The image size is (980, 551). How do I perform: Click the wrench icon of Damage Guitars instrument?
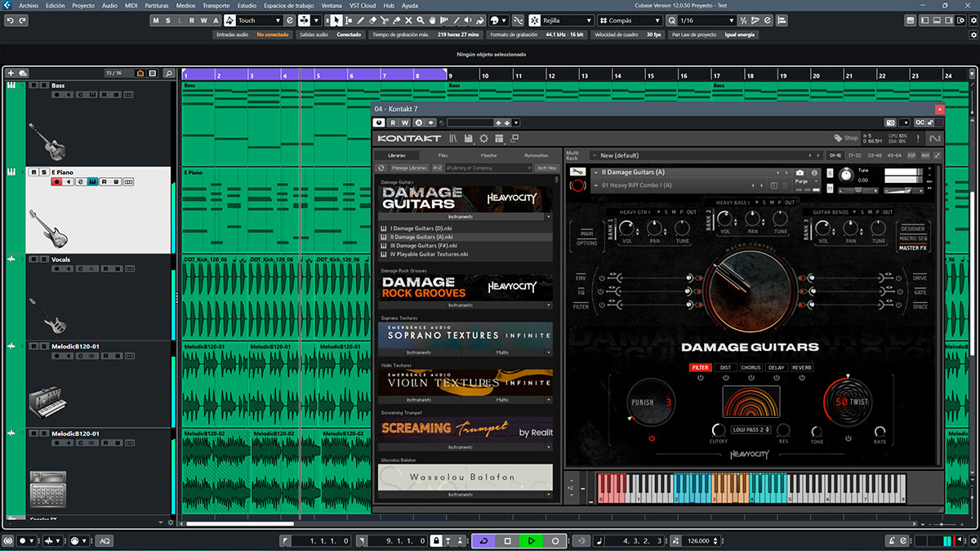pyautogui.click(x=578, y=172)
